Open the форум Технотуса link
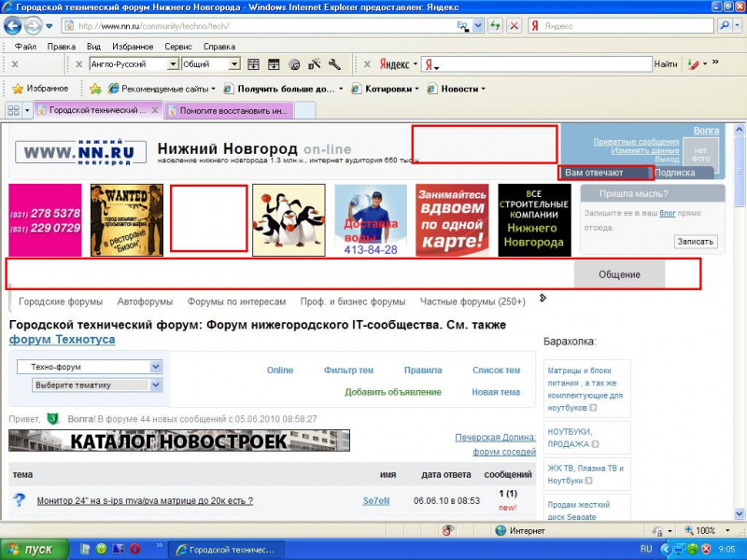The width and height of the screenshot is (747, 560). (62, 340)
